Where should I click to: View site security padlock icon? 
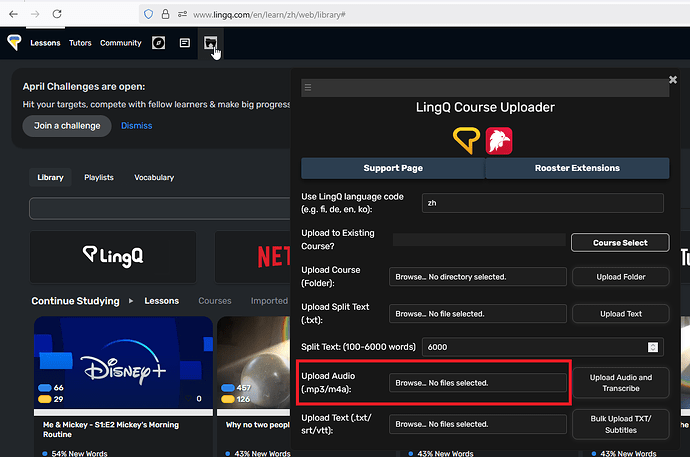click(165, 14)
